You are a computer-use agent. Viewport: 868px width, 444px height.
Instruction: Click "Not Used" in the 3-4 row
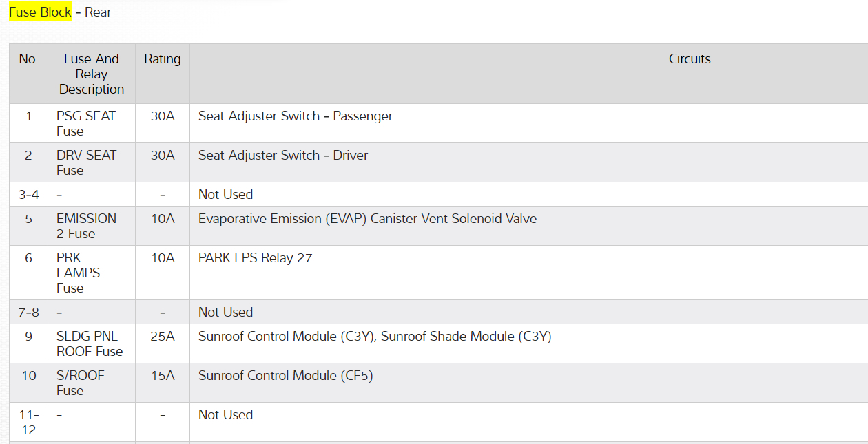pos(225,195)
